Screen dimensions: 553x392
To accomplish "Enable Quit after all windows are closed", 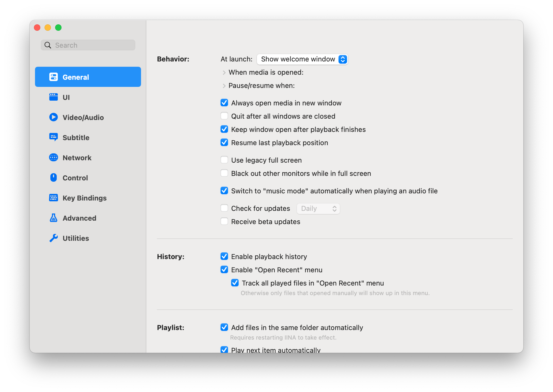I will click(224, 116).
